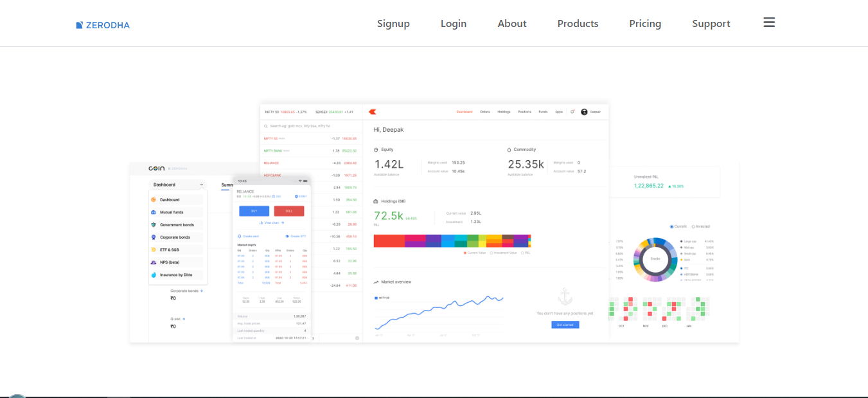Screen dimensions: 868x398
Task: Open the hamburger menu at top right
Action: [769, 23]
